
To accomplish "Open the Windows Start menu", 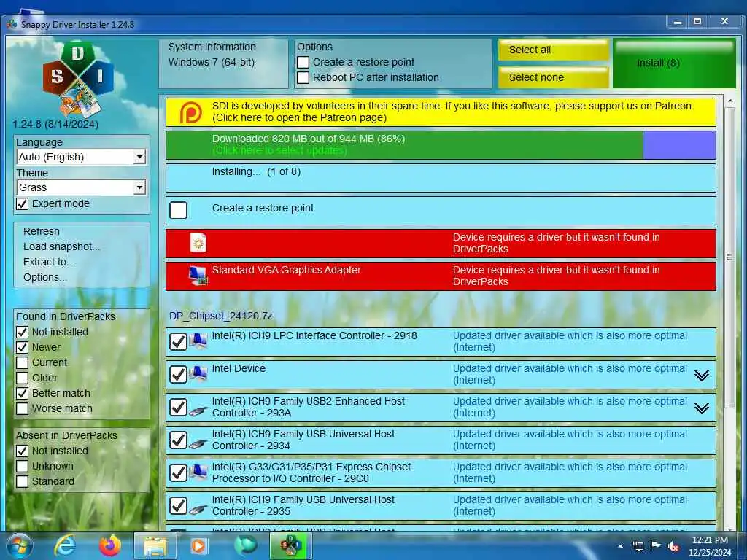I will pos(20,545).
